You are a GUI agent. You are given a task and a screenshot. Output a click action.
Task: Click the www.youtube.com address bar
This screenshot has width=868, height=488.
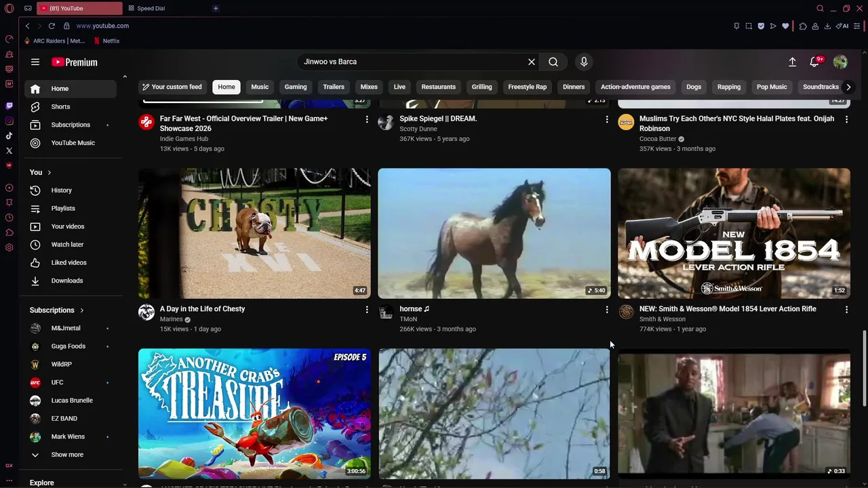(102, 26)
